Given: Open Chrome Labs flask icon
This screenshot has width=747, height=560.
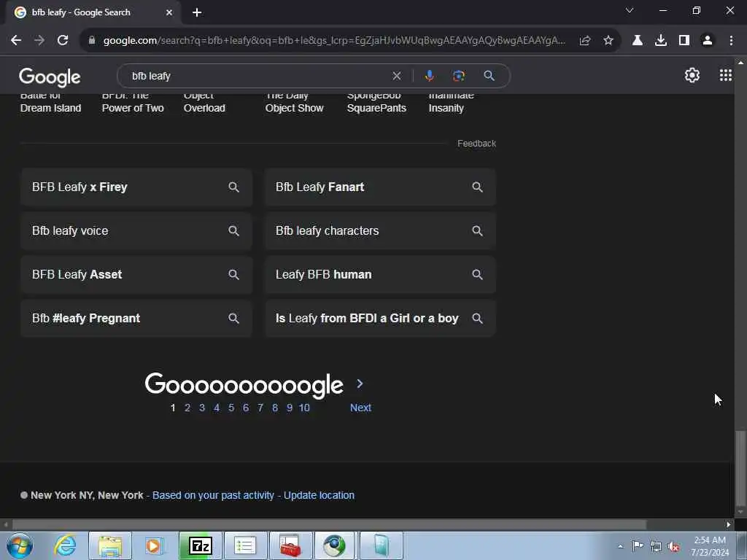Looking at the screenshot, I should tap(637, 41).
